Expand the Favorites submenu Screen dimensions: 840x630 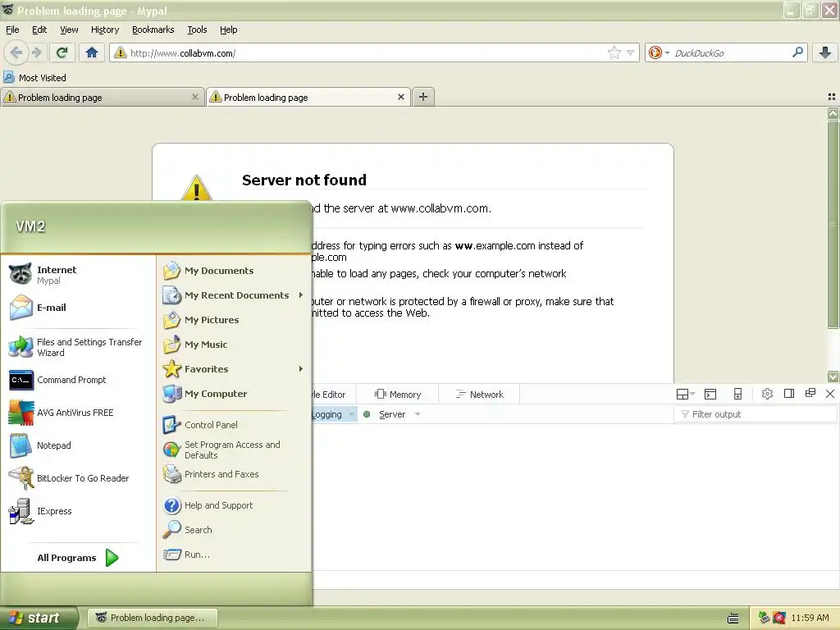point(234,369)
